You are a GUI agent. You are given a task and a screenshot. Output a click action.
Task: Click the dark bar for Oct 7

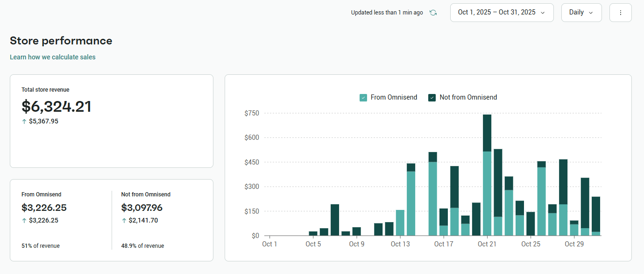point(335,220)
